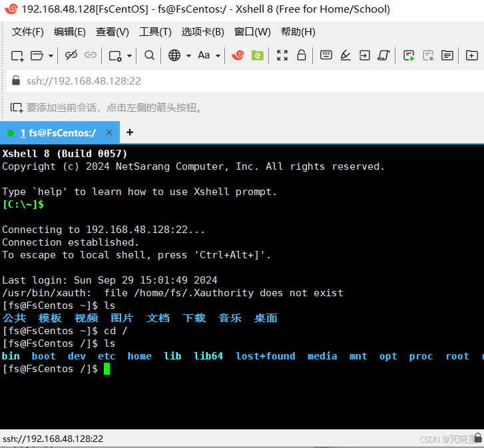
Task: Click the '[C:\~]$' local prompt text
Action: tap(23, 204)
